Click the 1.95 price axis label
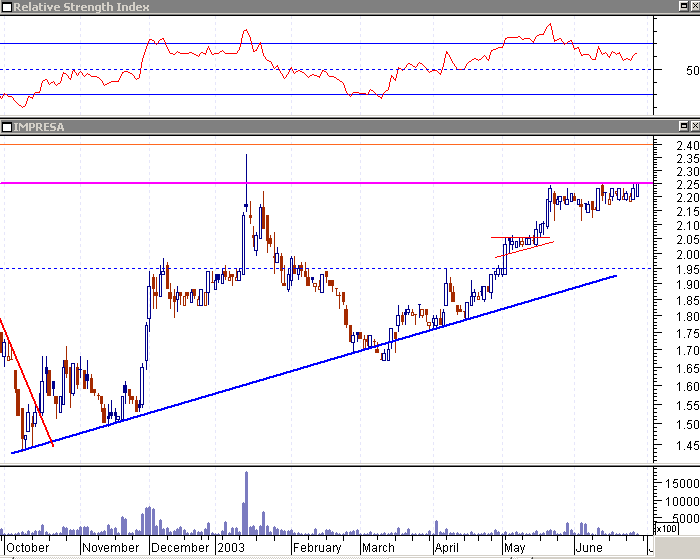700x559 pixels. [x=688, y=270]
